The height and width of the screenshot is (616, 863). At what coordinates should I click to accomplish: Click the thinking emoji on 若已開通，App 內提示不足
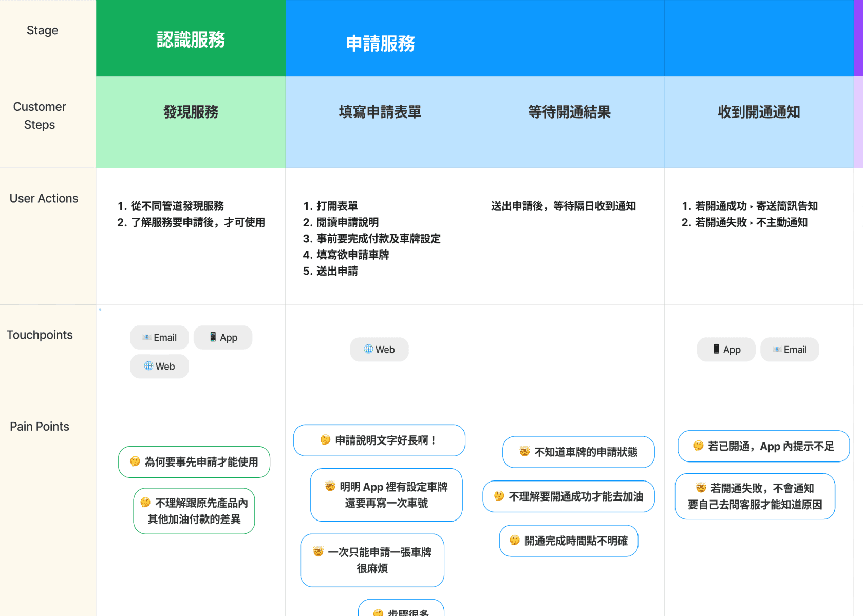coord(699,446)
